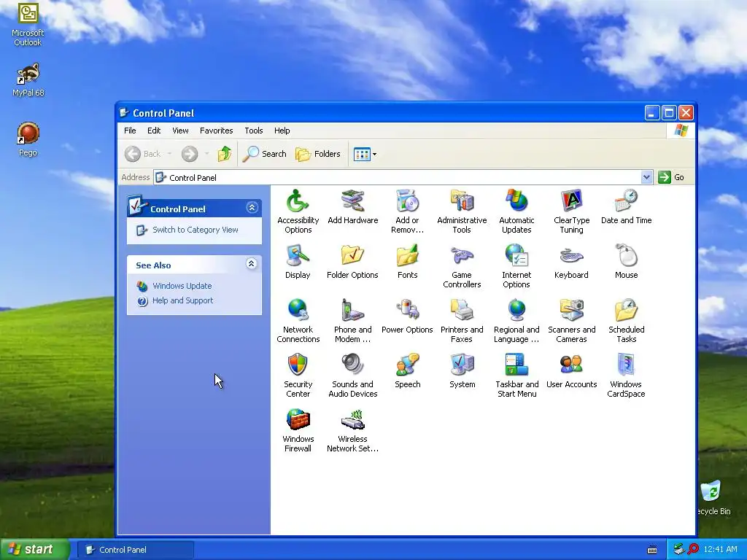Screen dimensions: 747x560
Task: Expand the Address bar dropdown arrow
Action: point(646,177)
